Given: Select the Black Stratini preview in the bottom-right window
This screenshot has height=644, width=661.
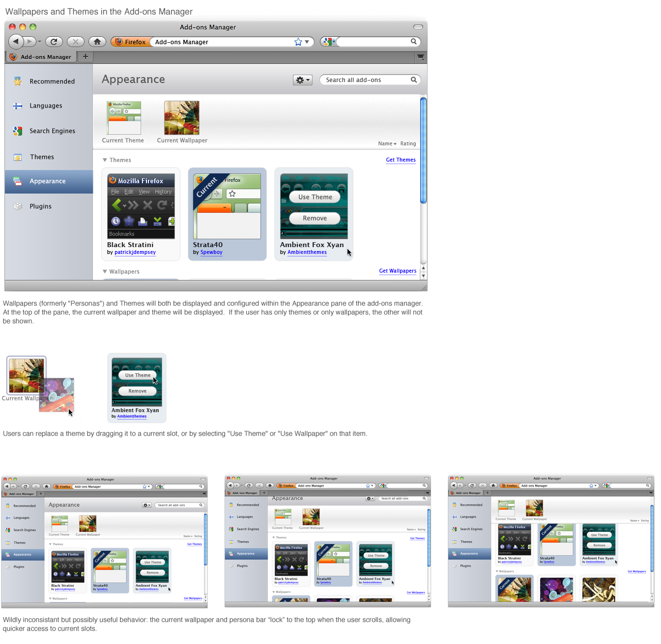Looking at the screenshot, I should (515, 540).
